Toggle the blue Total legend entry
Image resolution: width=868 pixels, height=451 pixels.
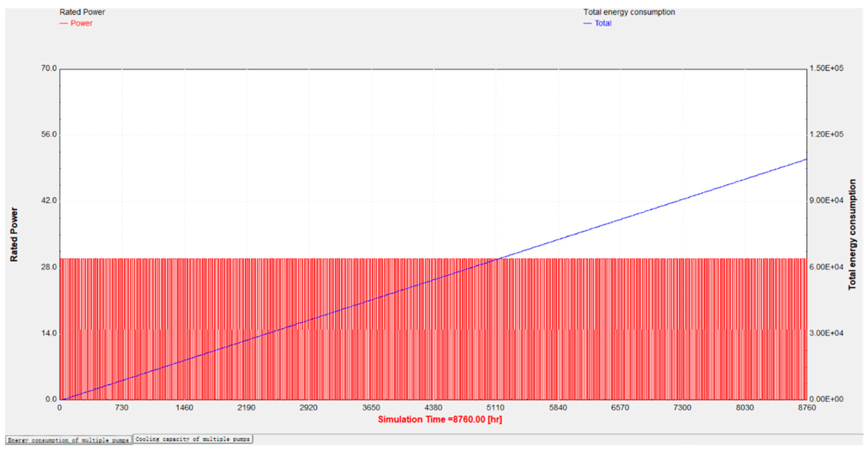603,23
